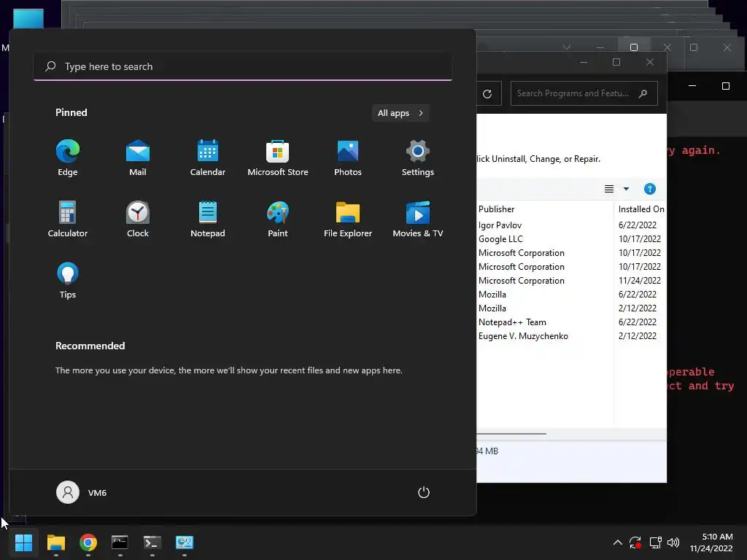Viewport: 747px width, 560px height.
Task: Change view layout in Programs and Features
Action: click(x=609, y=189)
